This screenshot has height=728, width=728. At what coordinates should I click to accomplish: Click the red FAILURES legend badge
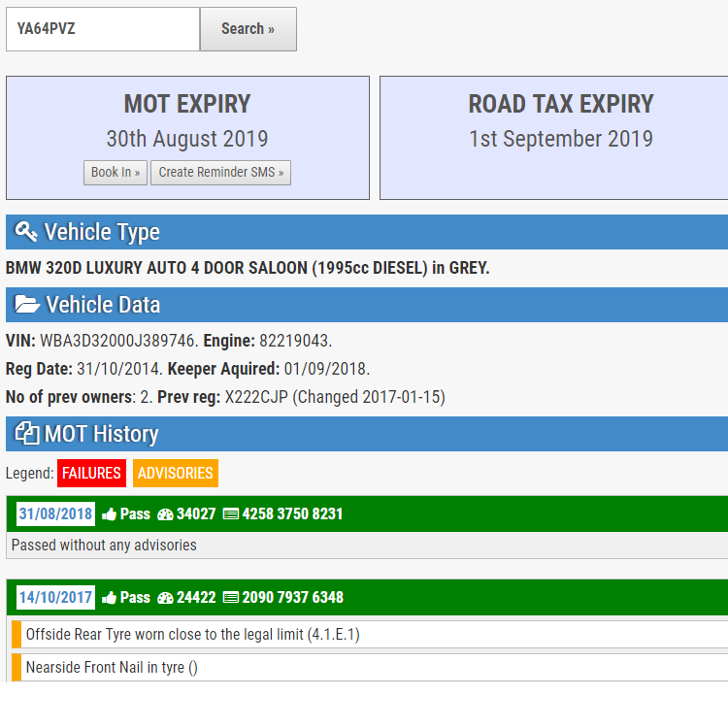click(91, 473)
